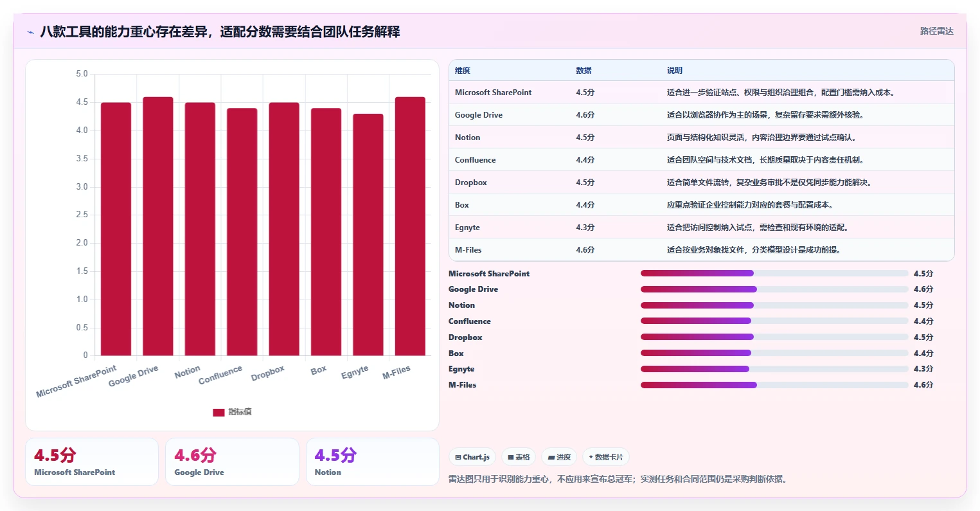Click the M-Files label in the progress list
Viewport: 980px width, 511px height.
point(463,385)
